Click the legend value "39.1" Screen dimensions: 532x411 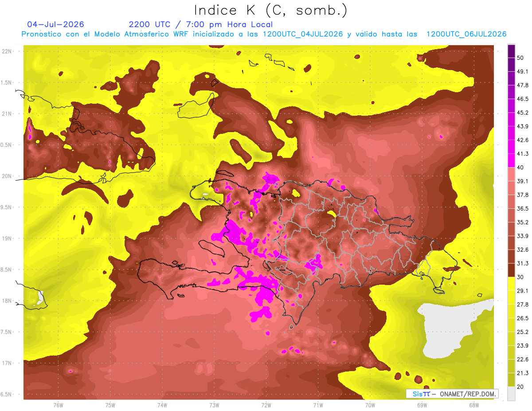click(x=522, y=181)
